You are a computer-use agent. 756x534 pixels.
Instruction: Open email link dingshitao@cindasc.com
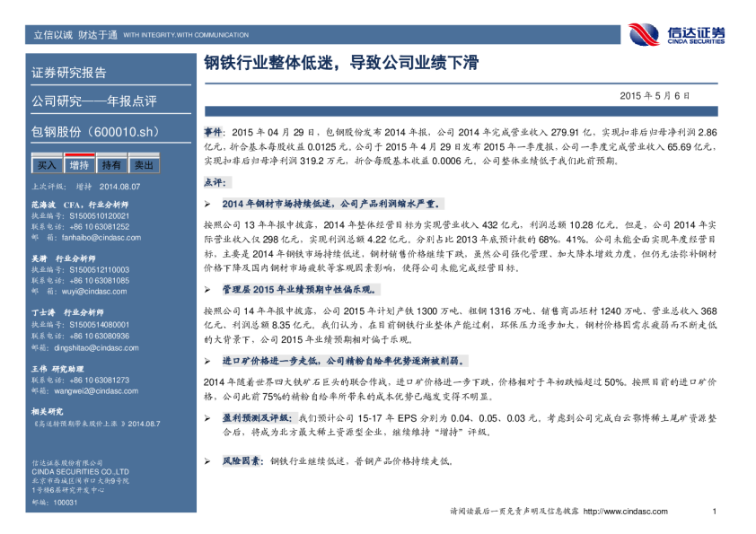(x=99, y=346)
